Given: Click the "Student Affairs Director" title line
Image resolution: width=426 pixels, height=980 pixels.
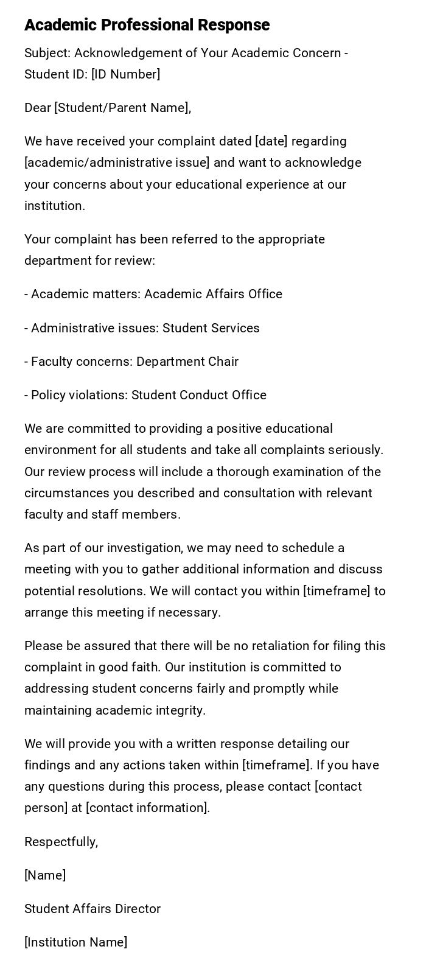Looking at the screenshot, I should pos(93,909).
